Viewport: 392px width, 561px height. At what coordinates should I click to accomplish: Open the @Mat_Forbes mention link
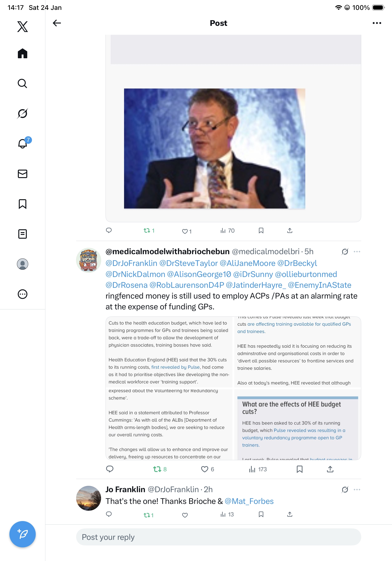[249, 501]
